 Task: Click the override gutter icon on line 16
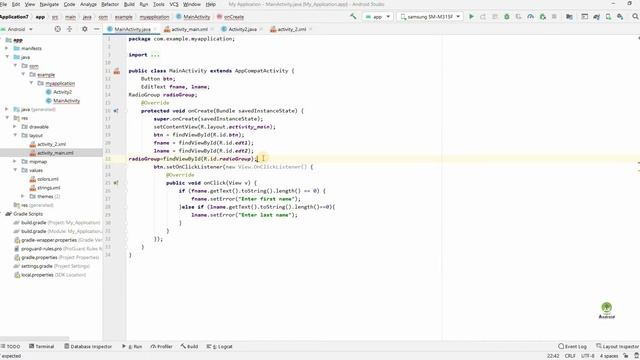[x=116, y=111]
